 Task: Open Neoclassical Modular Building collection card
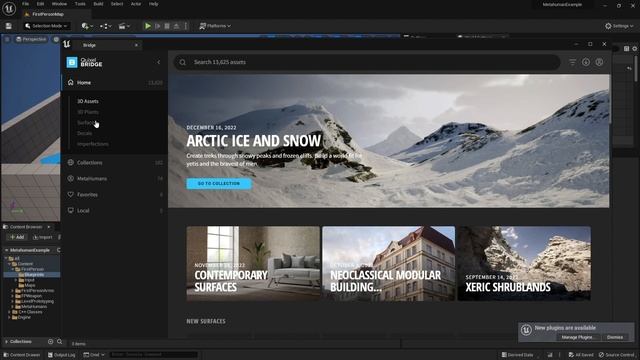(389, 264)
